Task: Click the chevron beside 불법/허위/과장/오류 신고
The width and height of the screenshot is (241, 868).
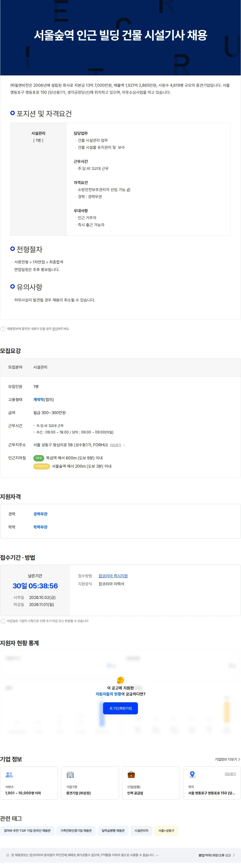Action: point(234,855)
